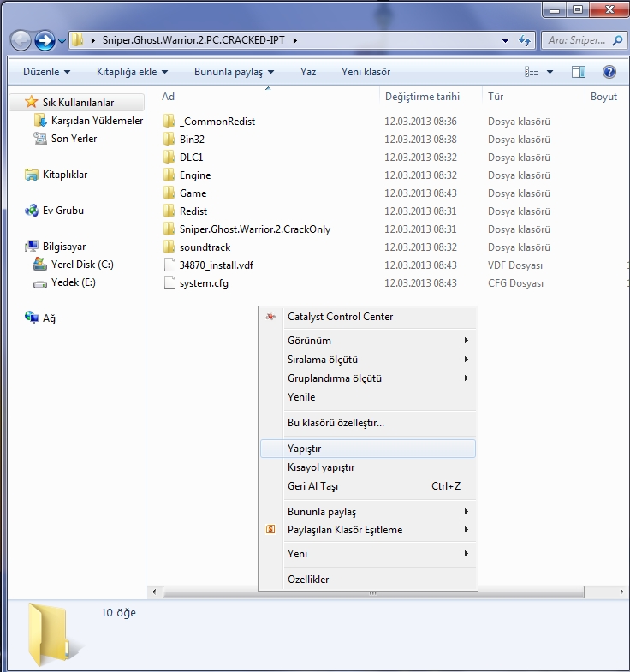Open more view options dropdown arrow
The width and height of the screenshot is (630, 672).
(550, 72)
